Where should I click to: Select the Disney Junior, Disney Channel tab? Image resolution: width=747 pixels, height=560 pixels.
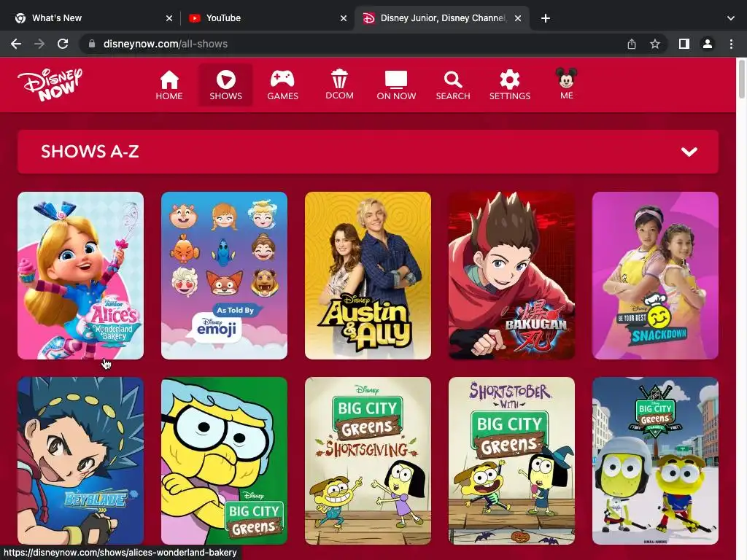coord(442,18)
